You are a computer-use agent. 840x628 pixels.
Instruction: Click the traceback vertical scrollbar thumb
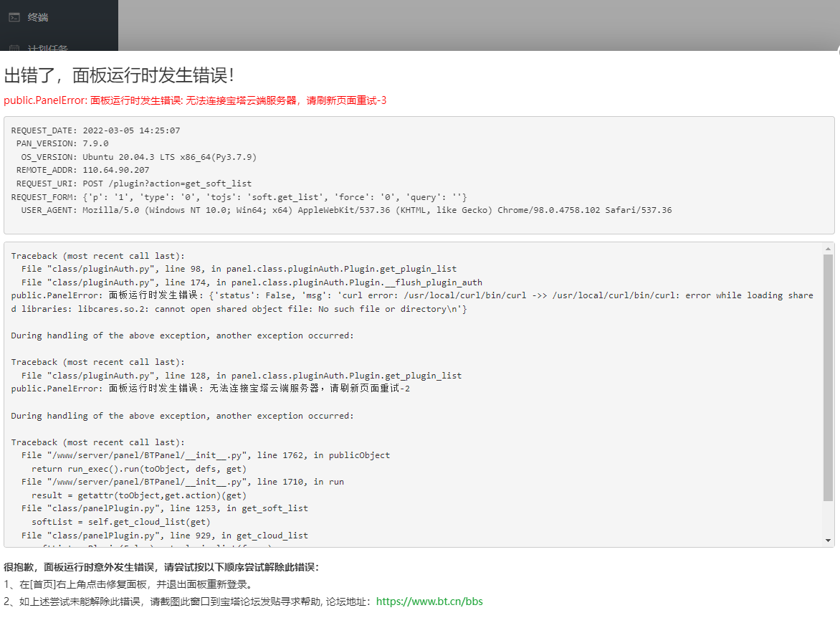(x=829, y=378)
